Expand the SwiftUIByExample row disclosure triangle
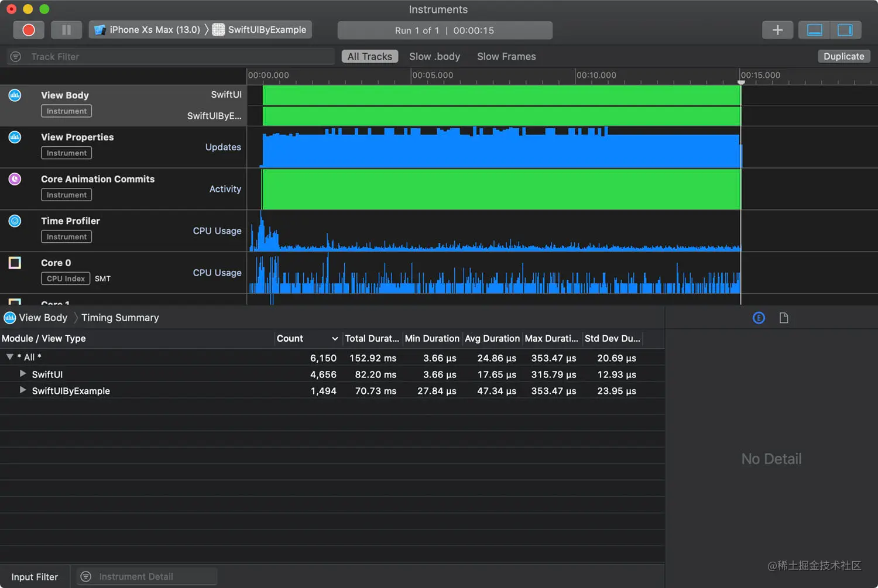Screen dimensions: 878x588 click(23, 390)
